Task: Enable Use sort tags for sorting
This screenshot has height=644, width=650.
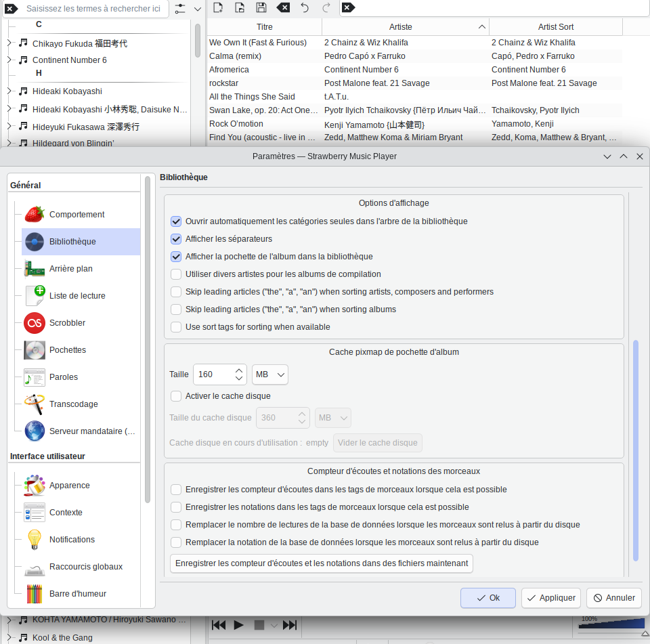Action: (176, 327)
